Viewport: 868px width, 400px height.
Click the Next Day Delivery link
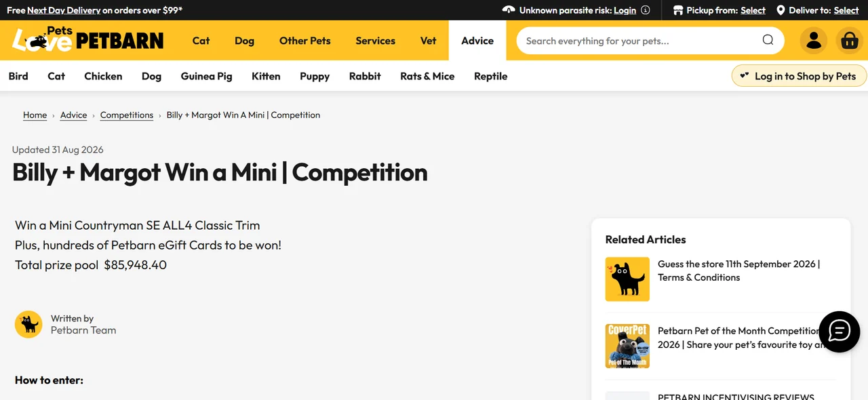click(64, 10)
